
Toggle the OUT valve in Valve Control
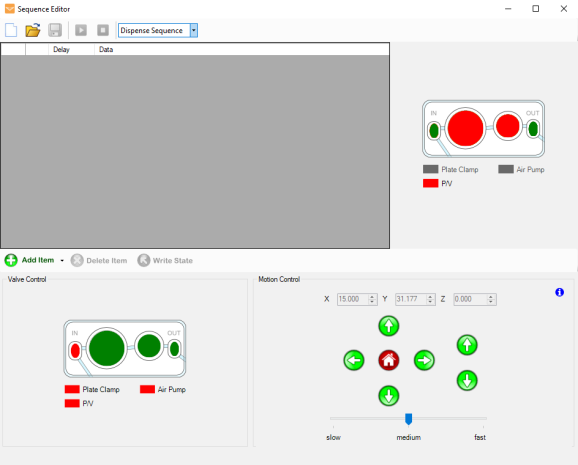[x=174, y=349]
